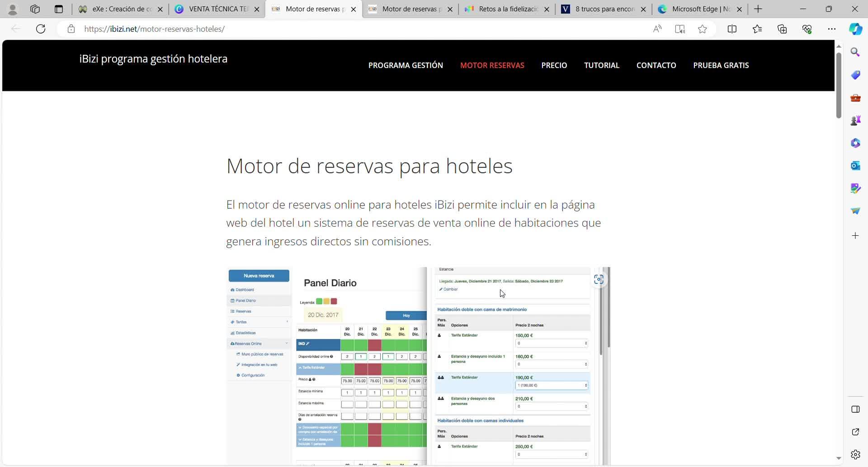Image resolution: width=868 pixels, height=467 pixels.
Task: Close the active Motor de reservas tab
Action: point(354,9)
